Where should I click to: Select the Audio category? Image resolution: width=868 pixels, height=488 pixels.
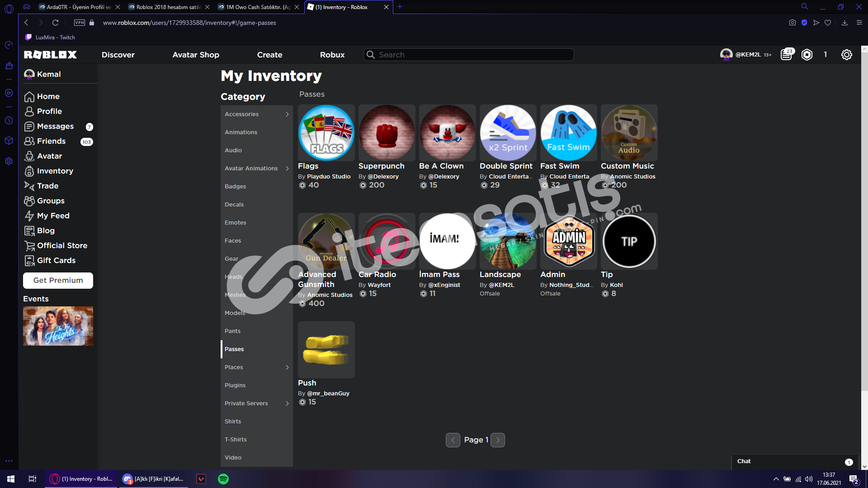(x=257, y=150)
